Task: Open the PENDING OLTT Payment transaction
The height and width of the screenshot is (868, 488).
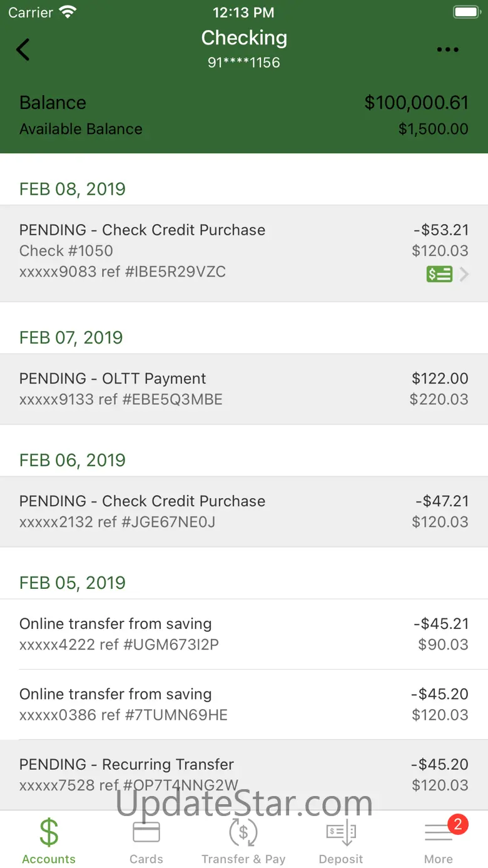Action: point(244,389)
